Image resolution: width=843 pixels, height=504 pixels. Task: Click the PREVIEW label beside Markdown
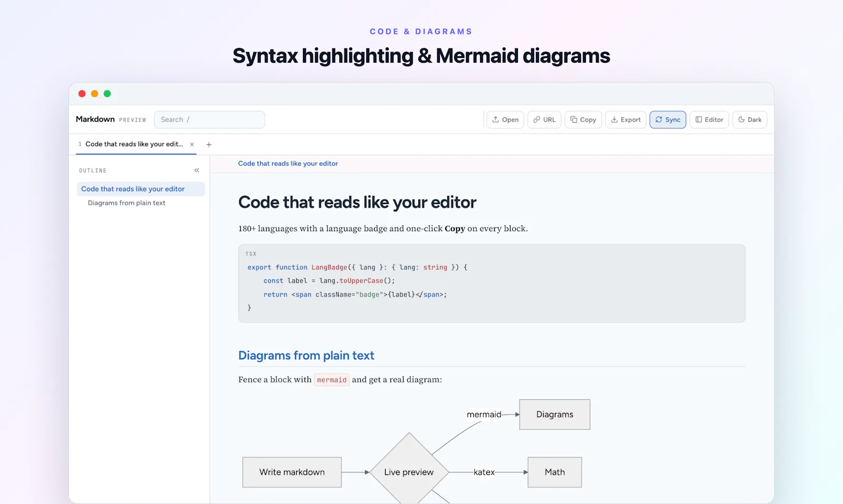[133, 120]
